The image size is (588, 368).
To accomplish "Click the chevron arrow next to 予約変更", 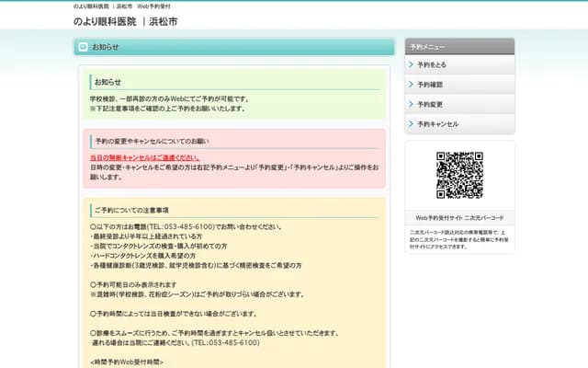I will click(x=411, y=104).
